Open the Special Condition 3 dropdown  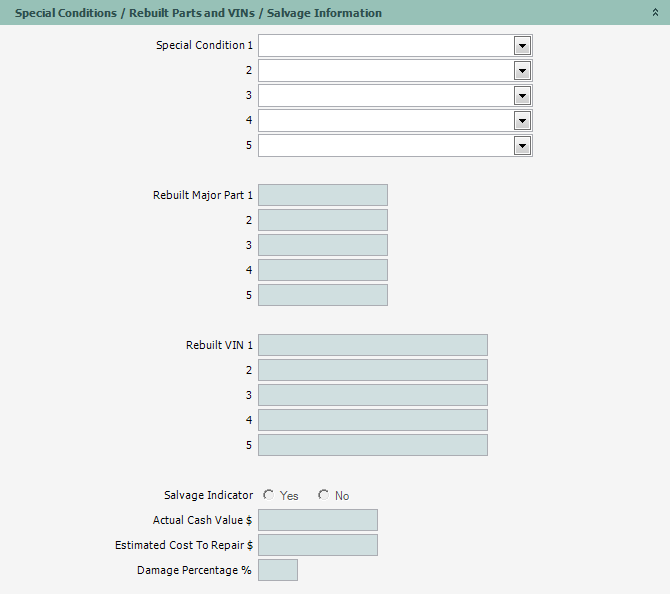click(522, 96)
